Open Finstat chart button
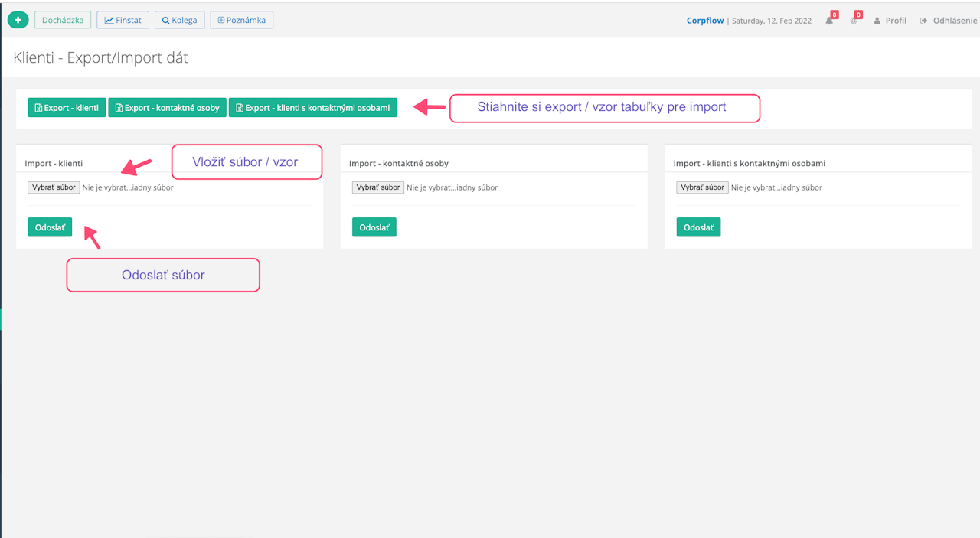The width and height of the screenshot is (980, 538). (x=122, y=20)
